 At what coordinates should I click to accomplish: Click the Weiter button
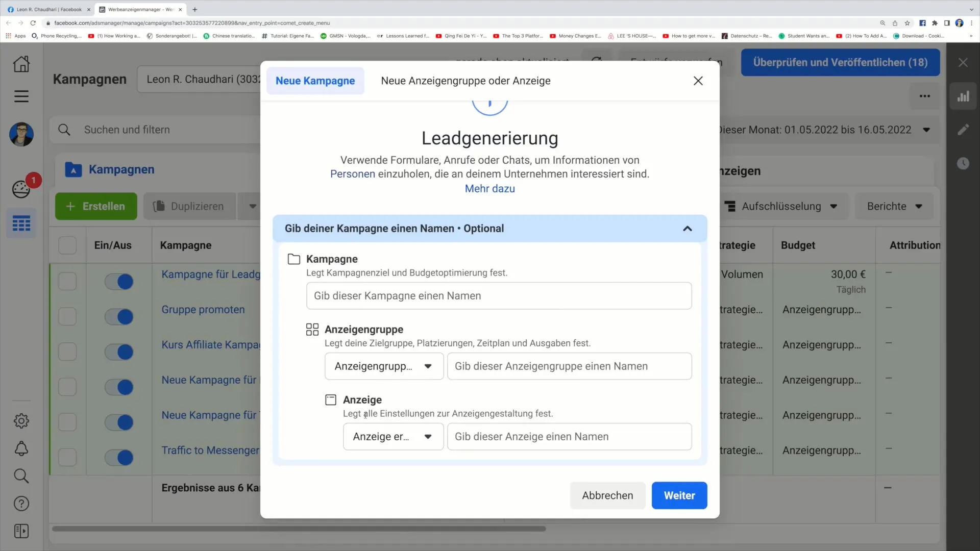[x=679, y=495]
